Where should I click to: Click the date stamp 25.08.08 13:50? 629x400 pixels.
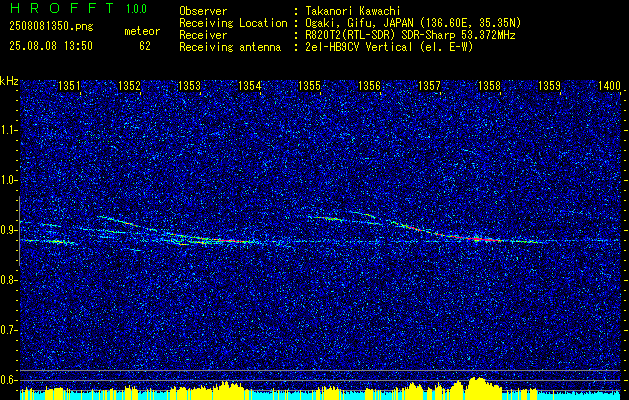[51, 46]
